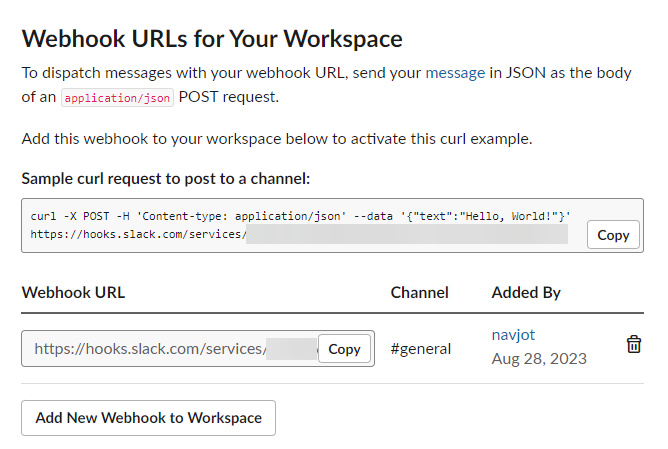
Task: Click the Added By column header
Action: coord(526,293)
